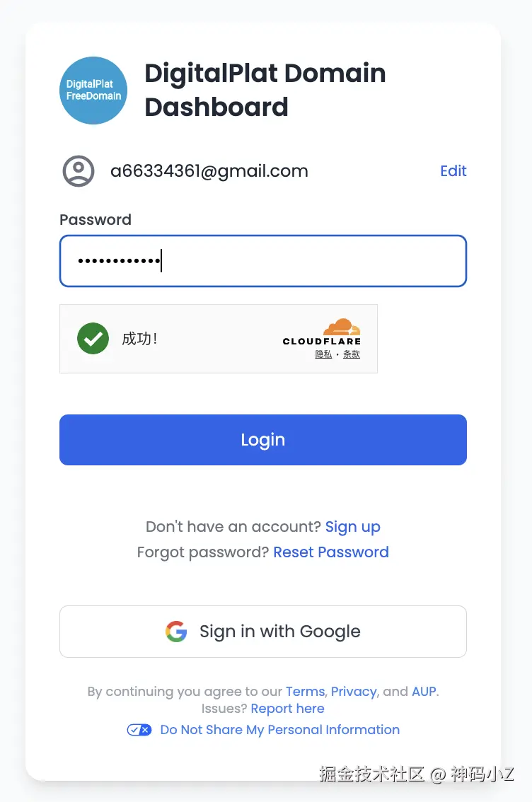Open the Sign up link
The height and width of the screenshot is (802, 532).
tap(352, 527)
